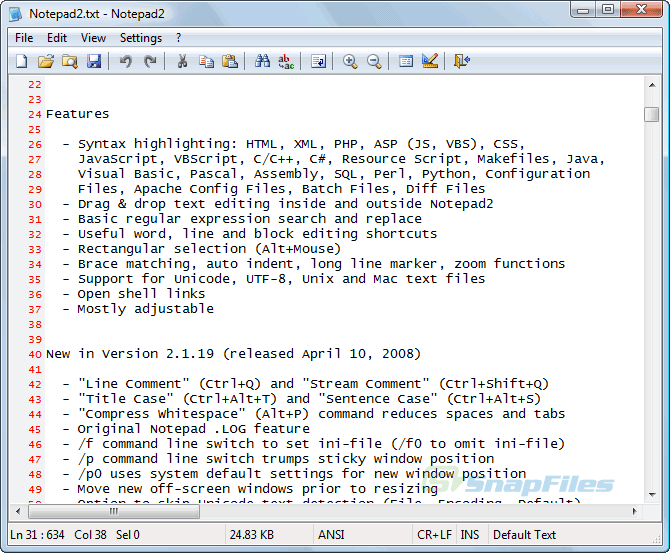Click the vertical scrollbar thumb
Screen dimensions: 670x553
click(652, 114)
